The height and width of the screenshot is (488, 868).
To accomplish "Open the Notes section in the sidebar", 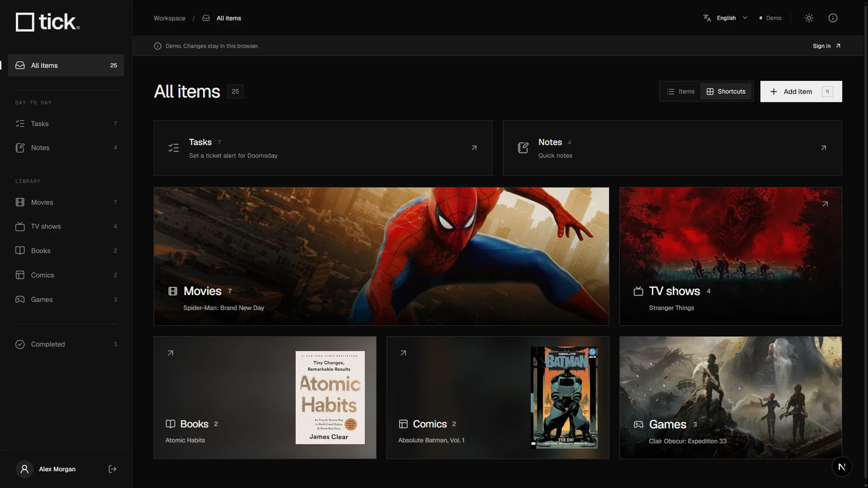I will pyautogui.click(x=66, y=147).
